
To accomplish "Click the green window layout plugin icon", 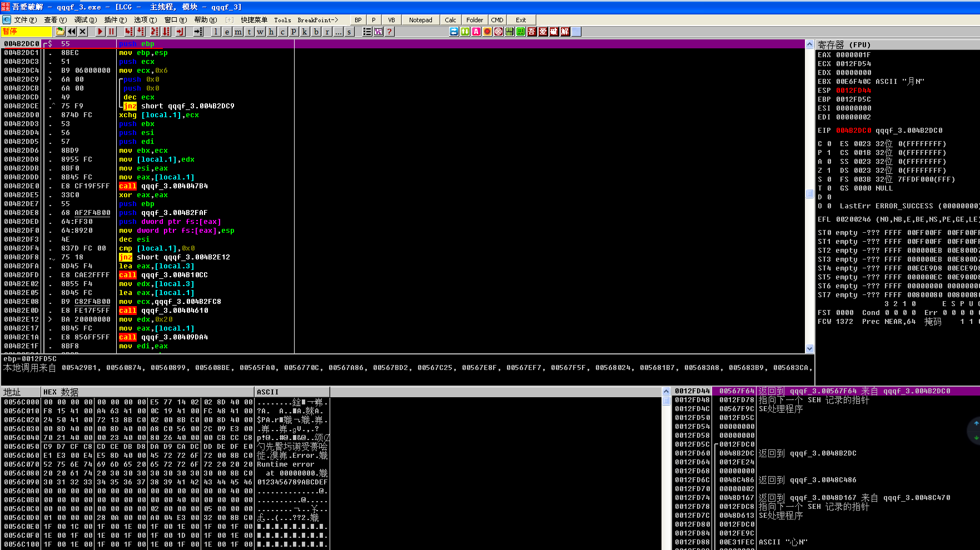I will tap(521, 32).
